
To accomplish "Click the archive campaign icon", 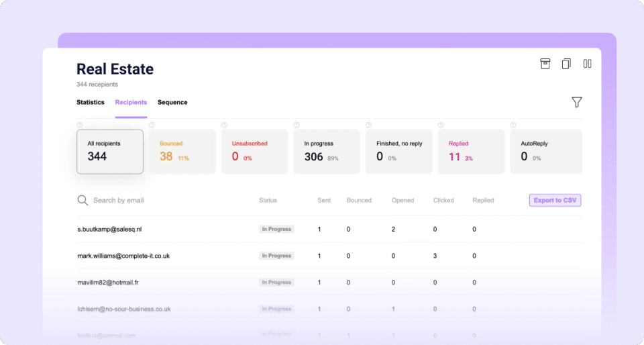I will pyautogui.click(x=545, y=64).
